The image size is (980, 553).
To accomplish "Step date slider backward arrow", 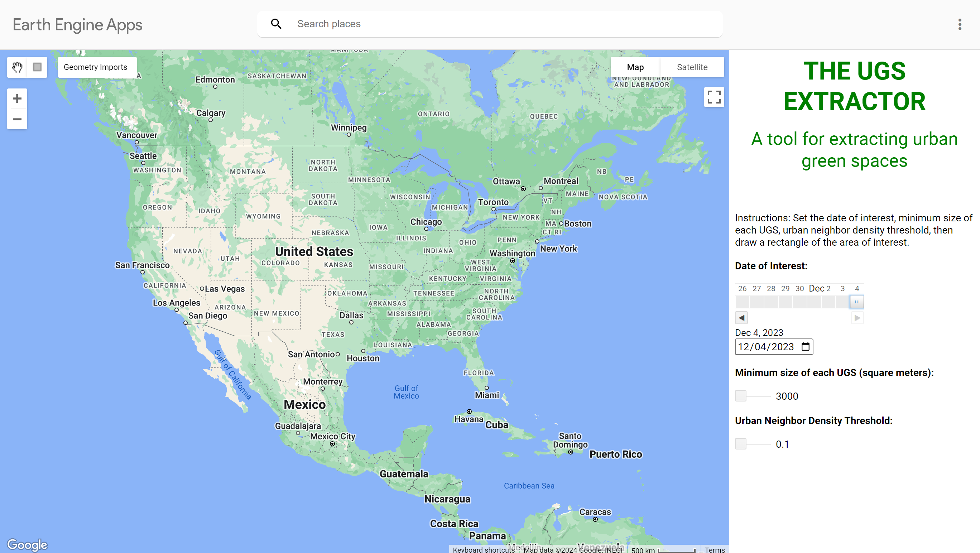I will 741,318.
